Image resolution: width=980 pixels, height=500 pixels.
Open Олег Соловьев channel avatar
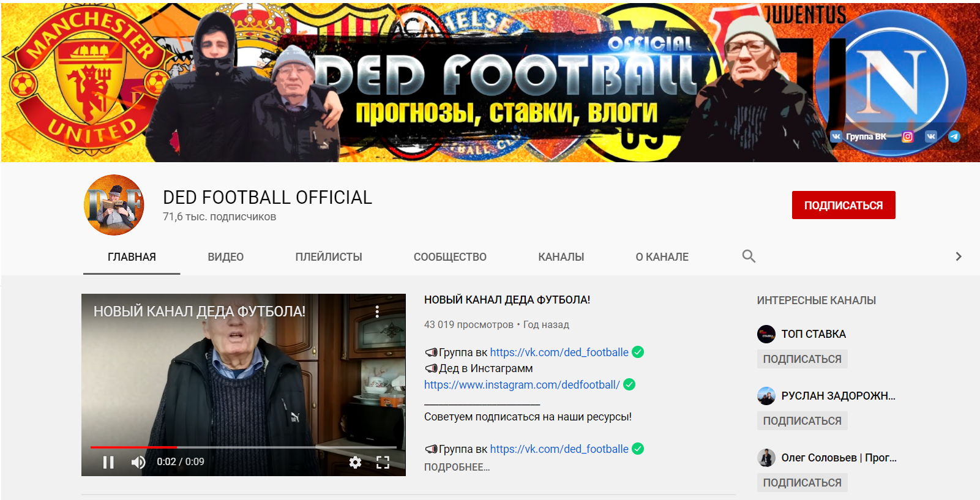766,458
